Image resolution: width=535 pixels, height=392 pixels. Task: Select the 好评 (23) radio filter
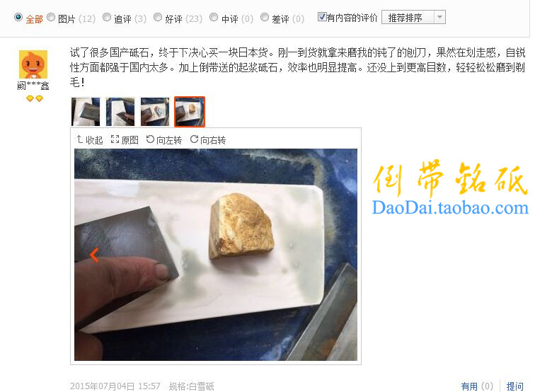[x=158, y=17]
